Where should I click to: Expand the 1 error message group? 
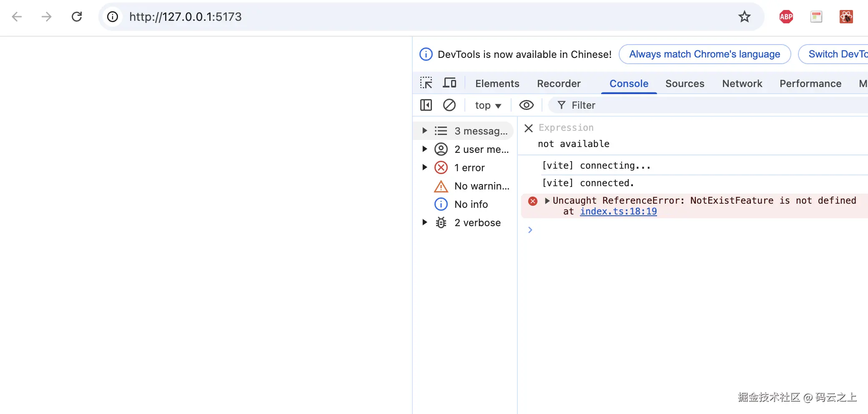tap(424, 167)
